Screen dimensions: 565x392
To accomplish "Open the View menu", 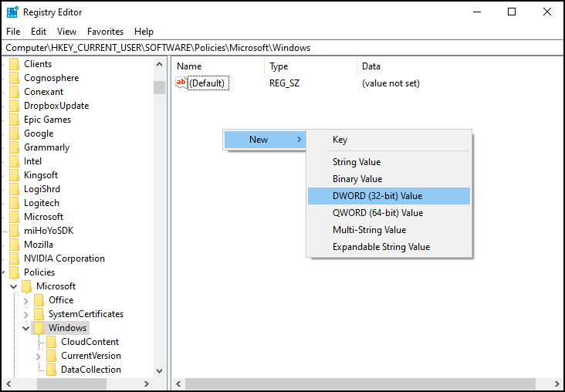I will [66, 32].
